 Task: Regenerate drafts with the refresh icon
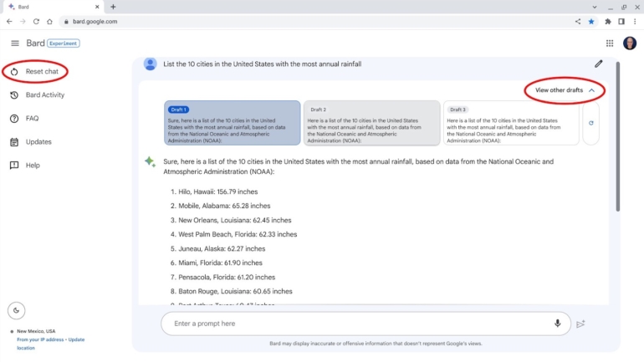(x=591, y=123)
